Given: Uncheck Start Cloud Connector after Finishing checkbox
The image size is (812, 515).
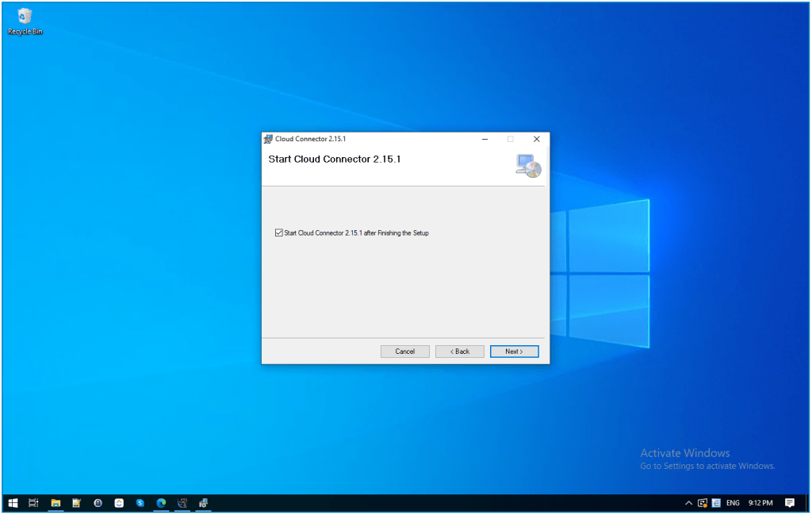Looking at the screenshot, I should click(x=278, y=233).
